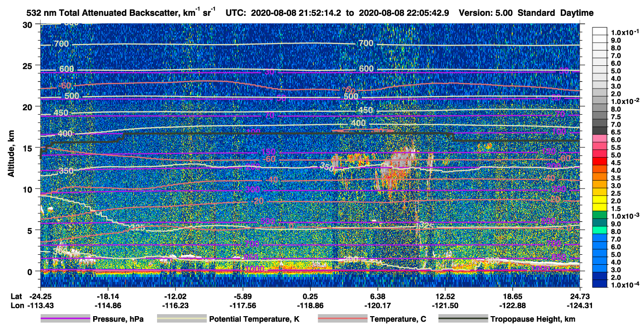Click the 'Tropopause Height, km' legend label

coord(533,320)
